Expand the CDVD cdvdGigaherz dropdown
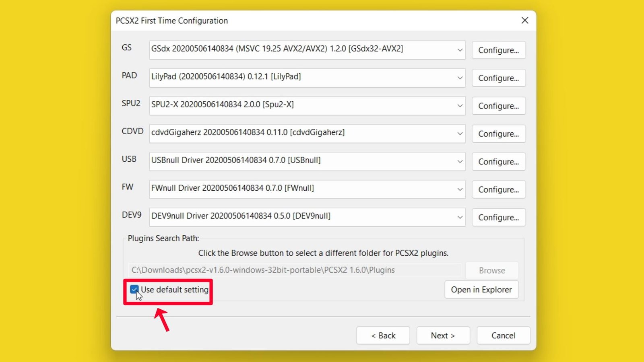This screenshot has width=644, height=362. [307, 134]
